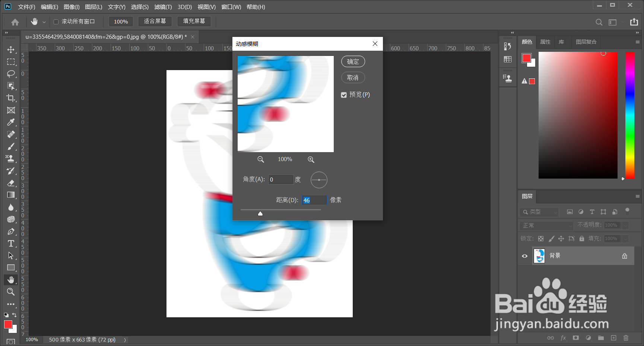This screenshot has width=644, height=346.
Task: Select the Eyedropper tool
Action: pos(11,122)
